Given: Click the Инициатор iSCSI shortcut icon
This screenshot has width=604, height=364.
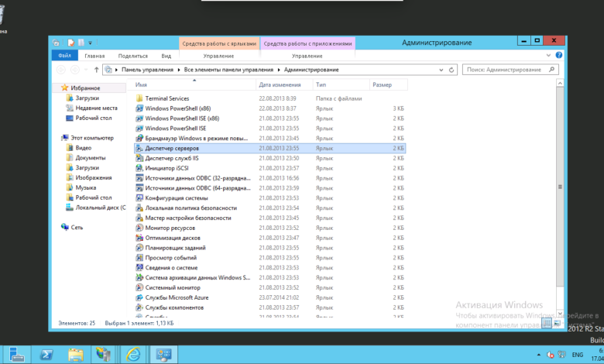Looking at the screenshot, I should pos(139,168).
